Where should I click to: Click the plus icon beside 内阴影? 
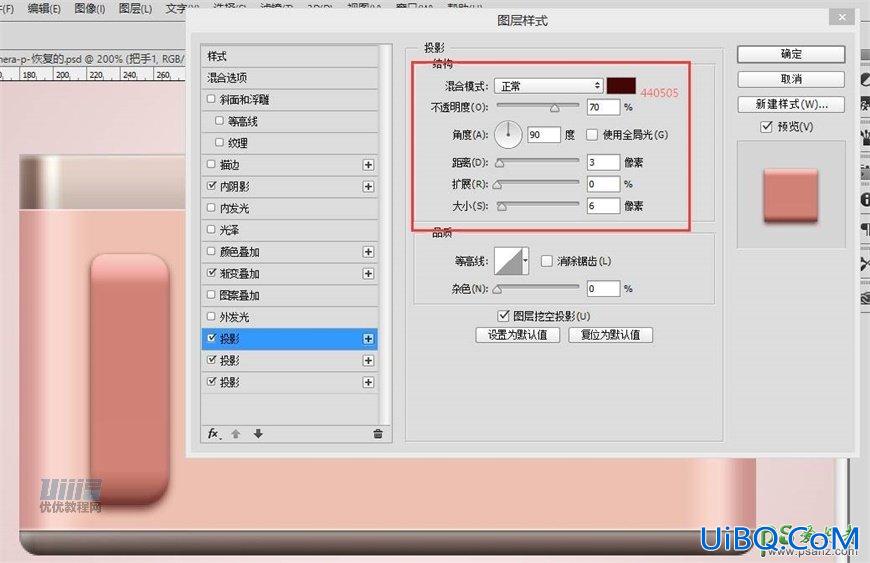click(368, 186)
